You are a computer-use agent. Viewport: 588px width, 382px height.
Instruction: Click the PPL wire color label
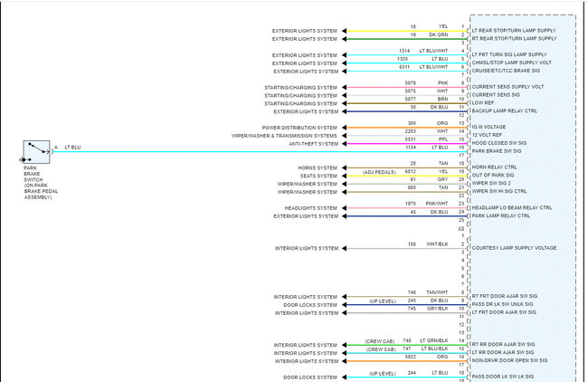tap(443, 139)
